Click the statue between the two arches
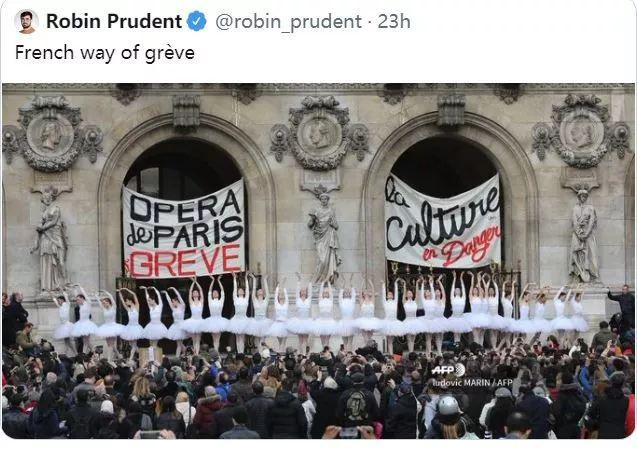 click(325, 238)
